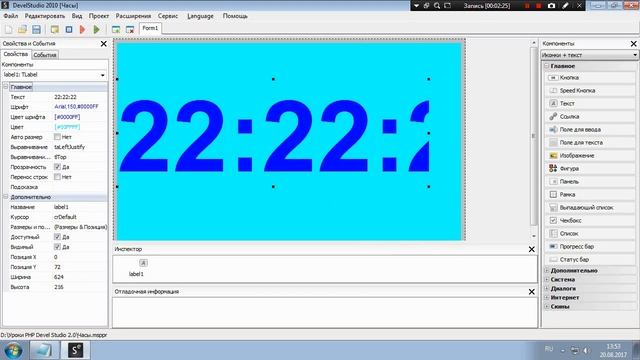Open the Проект menu
The image size is (640, 360).
click(99, 16)
